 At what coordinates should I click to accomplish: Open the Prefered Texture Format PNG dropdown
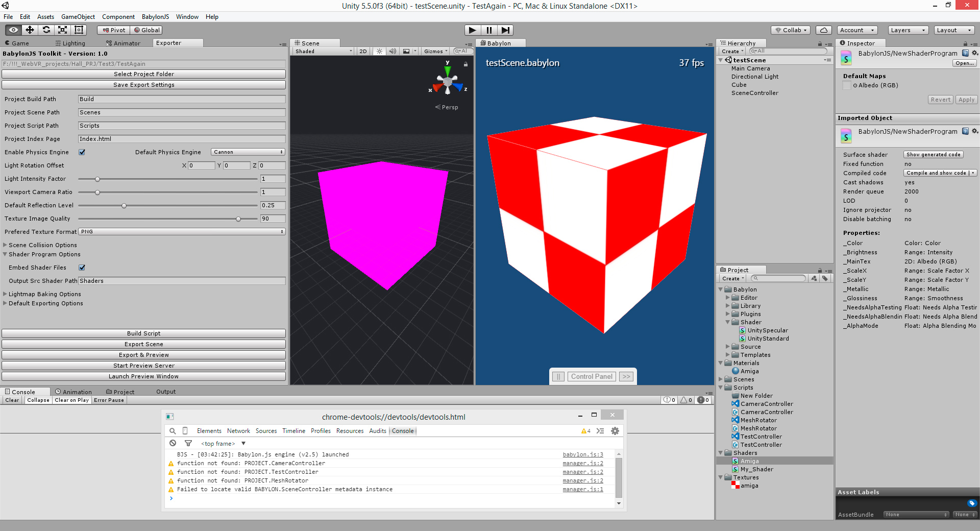182,232
